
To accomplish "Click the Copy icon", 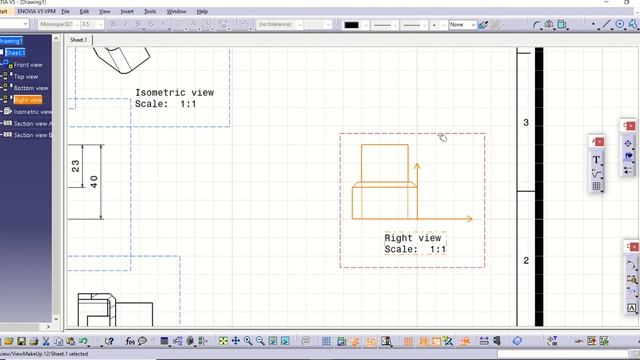I will tap(58, 341).
